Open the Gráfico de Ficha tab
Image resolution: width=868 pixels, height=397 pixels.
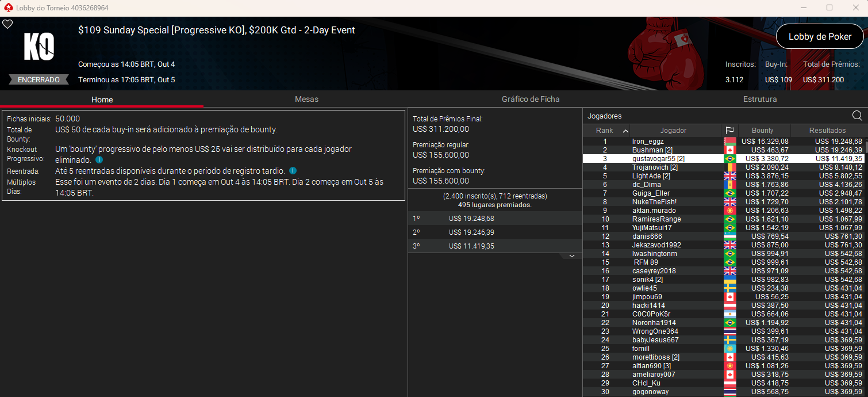tap(531, 99)
